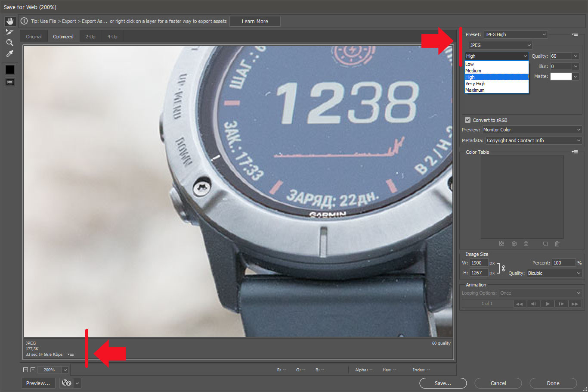Click the Preview... button
This screenshot has width=588, height=392.
tap(38, 383)
